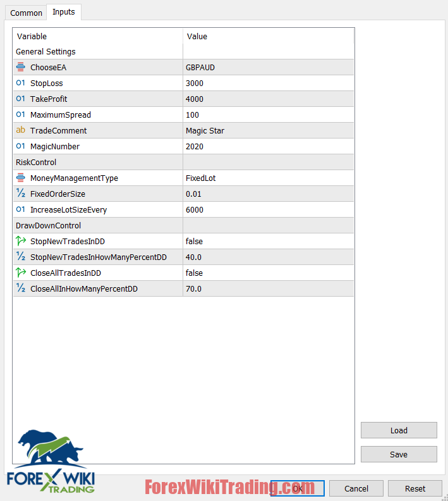Screen dimensions: 448x501
Task: Click the enum icon beside MoneyManagementType
Action: coord(20,178)
